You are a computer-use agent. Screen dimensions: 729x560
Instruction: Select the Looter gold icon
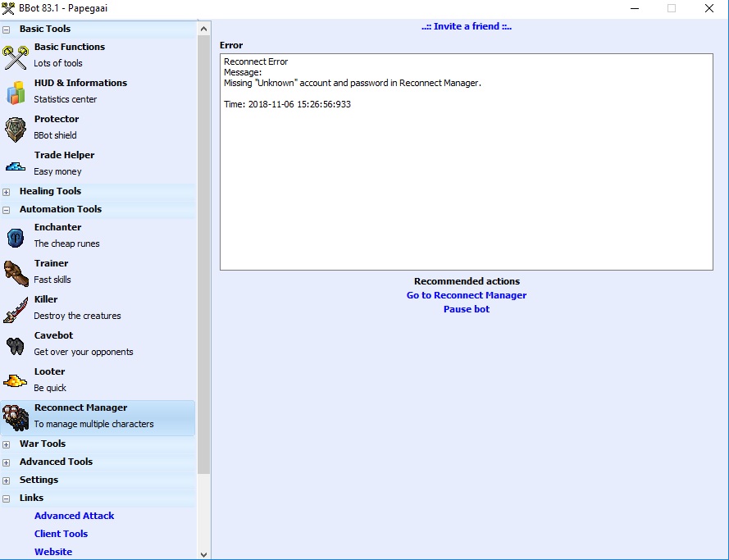(x=16, y=380)
